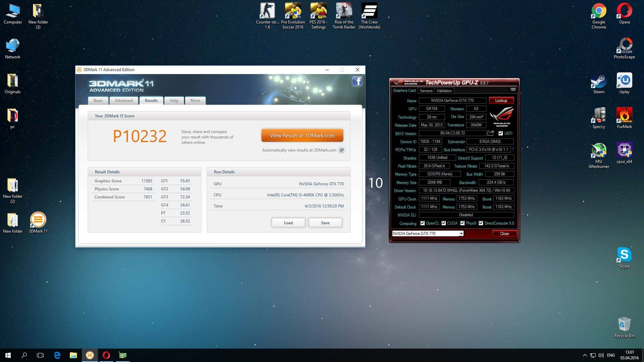Show hidden system tray icons chevron
Image resolution: width=644 pixels, height=362 pixels.
585,355
